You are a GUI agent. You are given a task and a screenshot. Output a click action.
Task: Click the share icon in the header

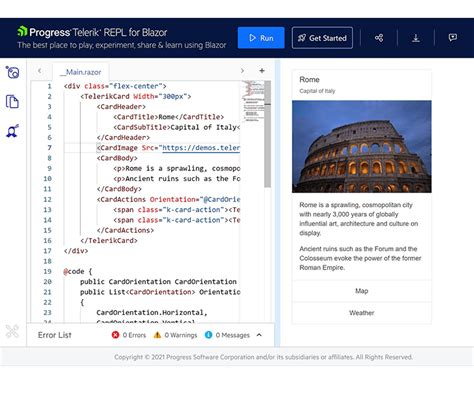pyautogui.click(x=379, y=38)
